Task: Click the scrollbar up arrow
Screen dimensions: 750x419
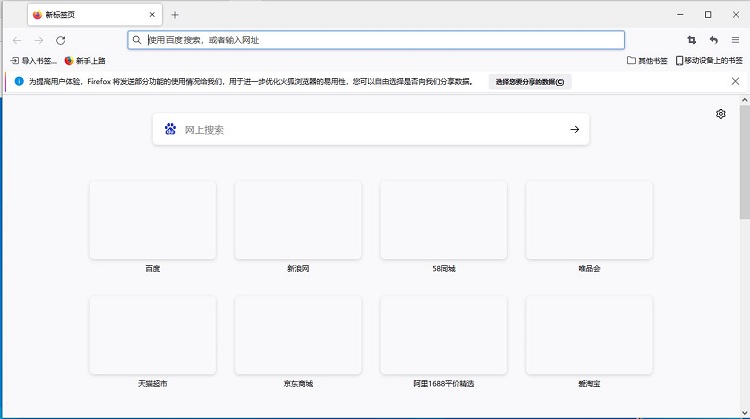Action: 744,100
